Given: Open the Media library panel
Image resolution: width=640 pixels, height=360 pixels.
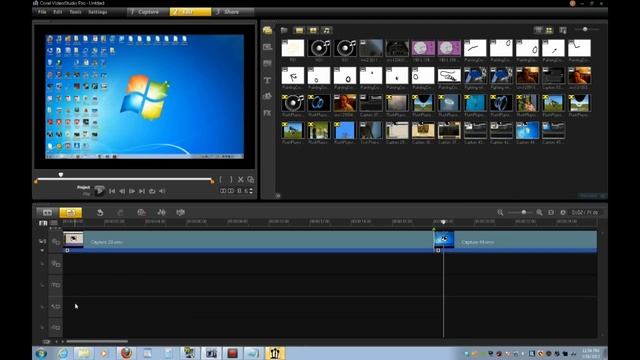Looking at the screenshot, I should 267,31.
